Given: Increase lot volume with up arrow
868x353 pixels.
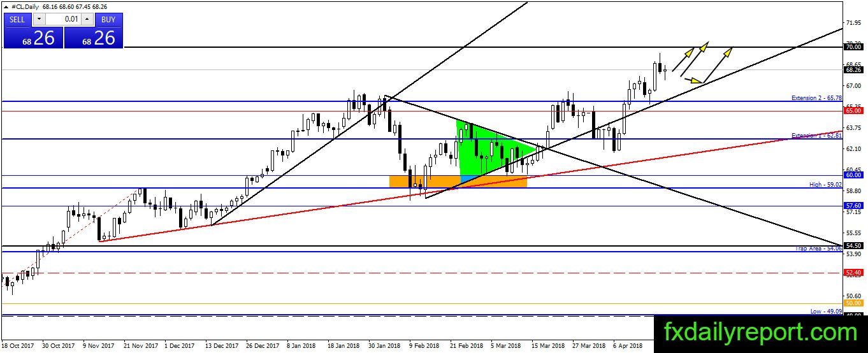Looking at the screenshot, I should click(x=87, y=19).
